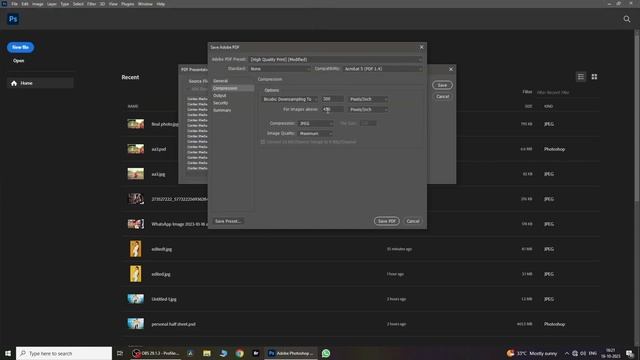Click Save in the PDF Presentation dialog
Screen dimensions: 640x360
click(x=442, y=85)
